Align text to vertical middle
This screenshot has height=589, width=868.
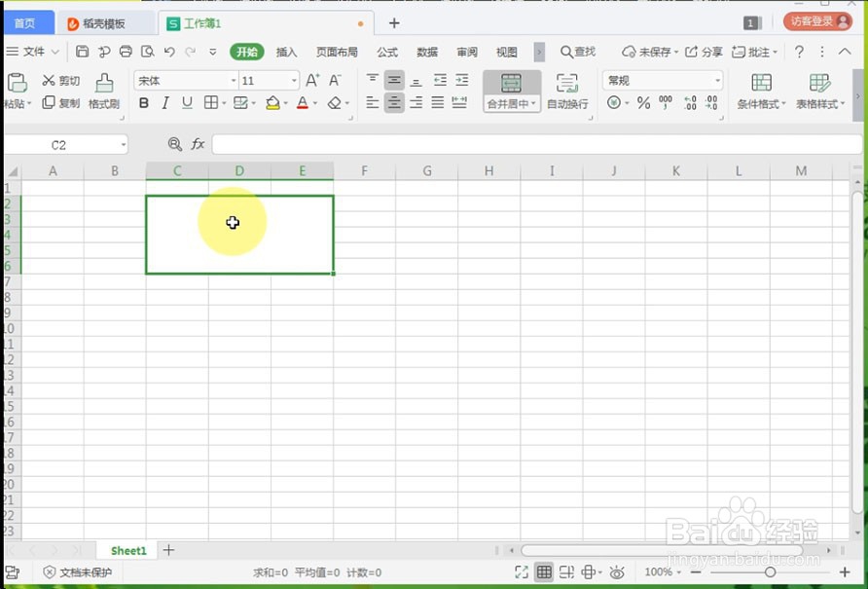pyautogui.click(x=394, y=81)
